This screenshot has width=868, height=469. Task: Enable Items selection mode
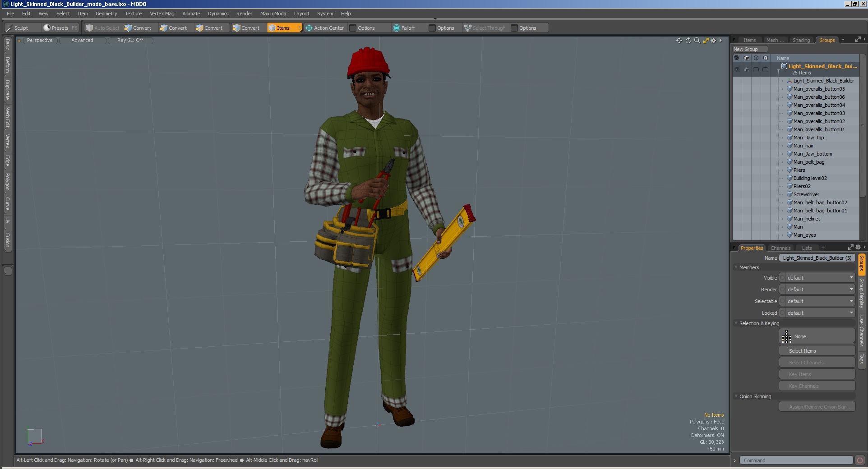(284, 28)
